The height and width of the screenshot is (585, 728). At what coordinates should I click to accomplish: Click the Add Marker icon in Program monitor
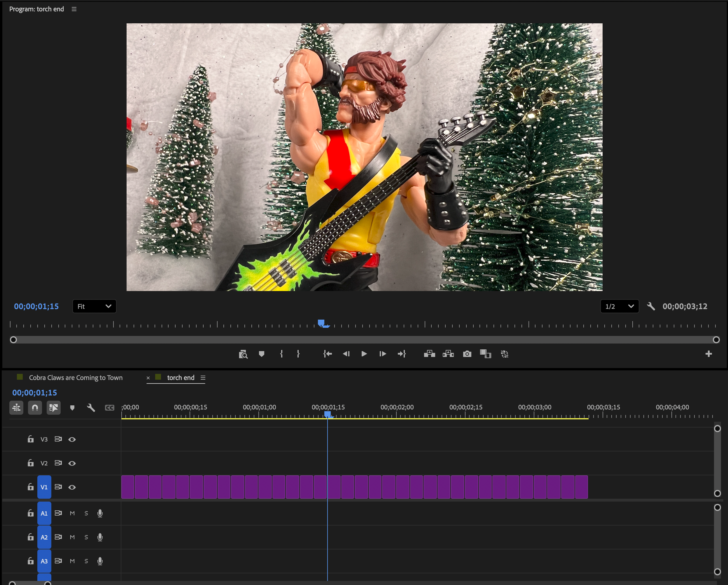[x=261, y=354]
